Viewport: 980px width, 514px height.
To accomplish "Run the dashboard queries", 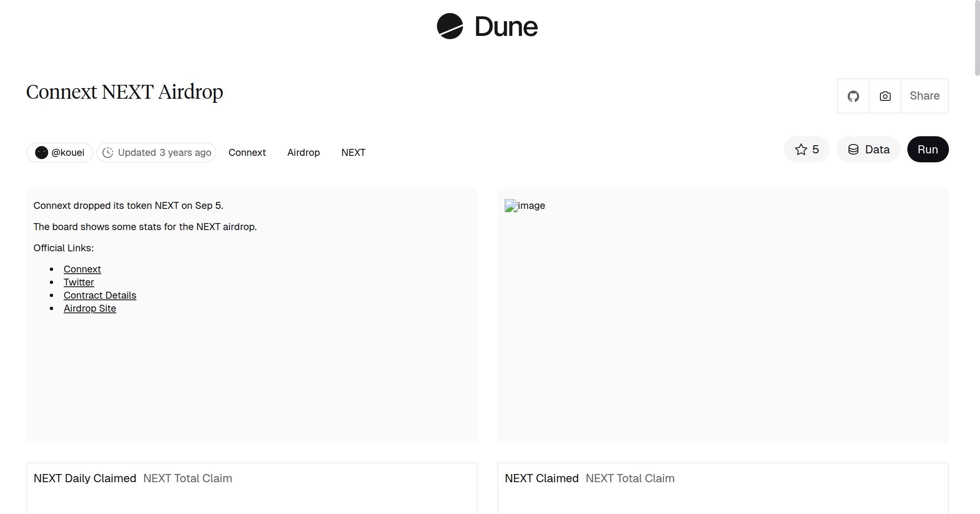I will [927, 149].
